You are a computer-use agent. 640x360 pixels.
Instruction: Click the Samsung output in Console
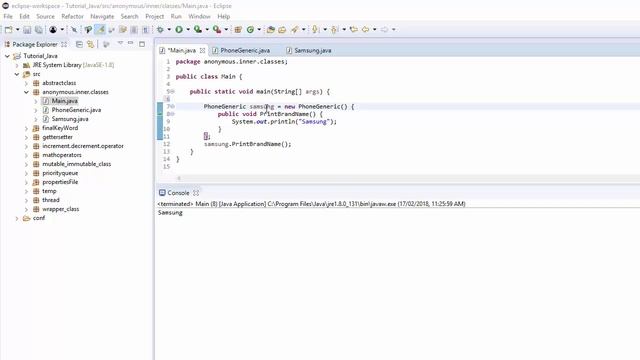(x=170, y=213)
